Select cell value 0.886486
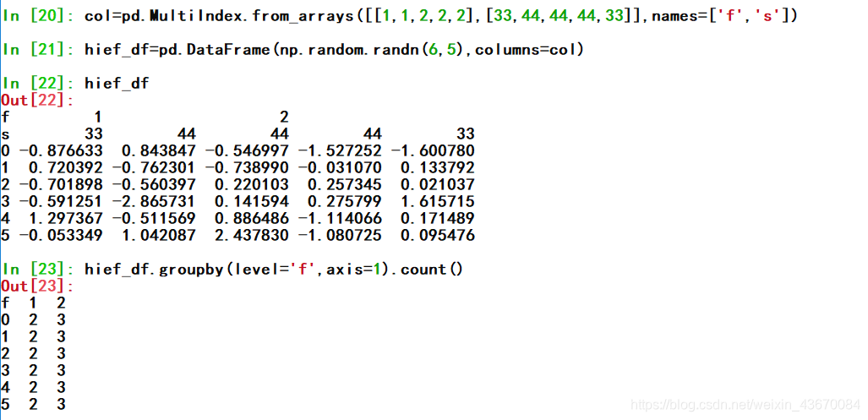This screenshot has width=868, height=420. 251,219
